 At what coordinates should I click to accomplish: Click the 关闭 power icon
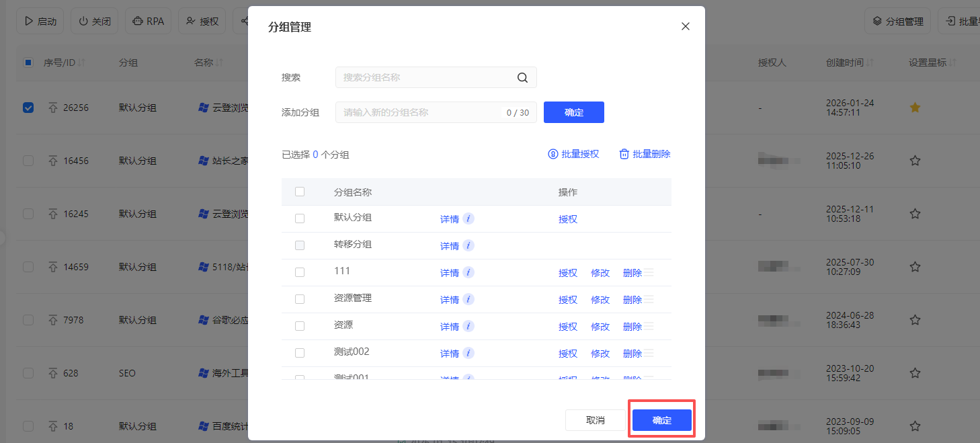point(81,21)
